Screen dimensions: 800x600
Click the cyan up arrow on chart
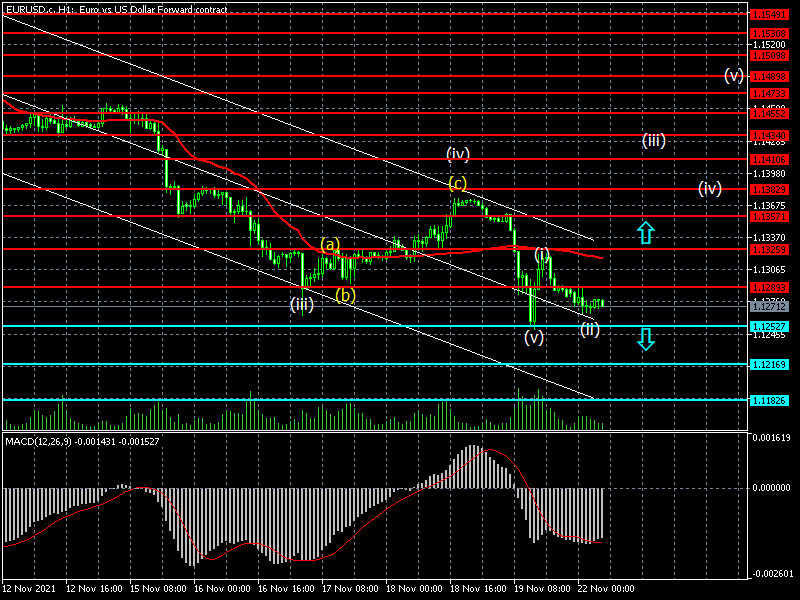pos(646,234)
